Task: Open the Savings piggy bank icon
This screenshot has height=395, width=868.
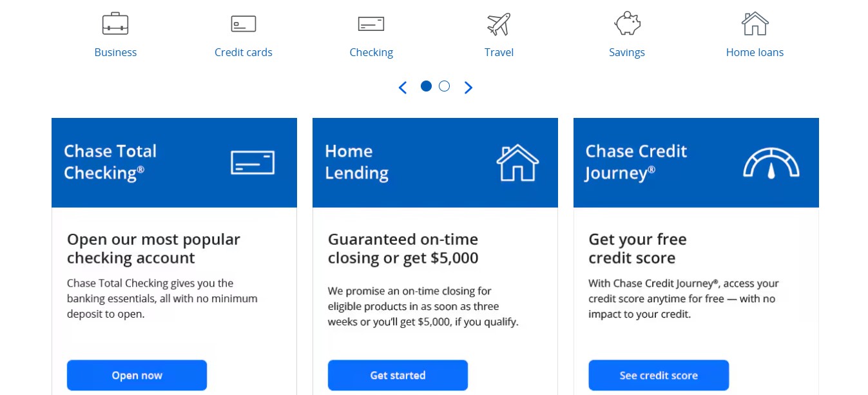Action: click(x=627, y=24)
